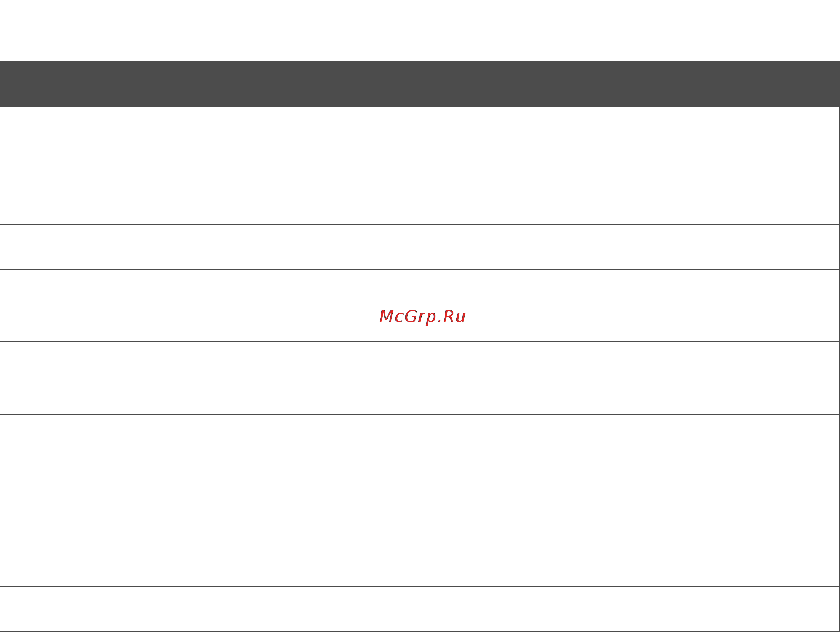This screenshot has height=632, width=840.
Task: Select the second row's left column cell
Action: [x=123, y=188]
